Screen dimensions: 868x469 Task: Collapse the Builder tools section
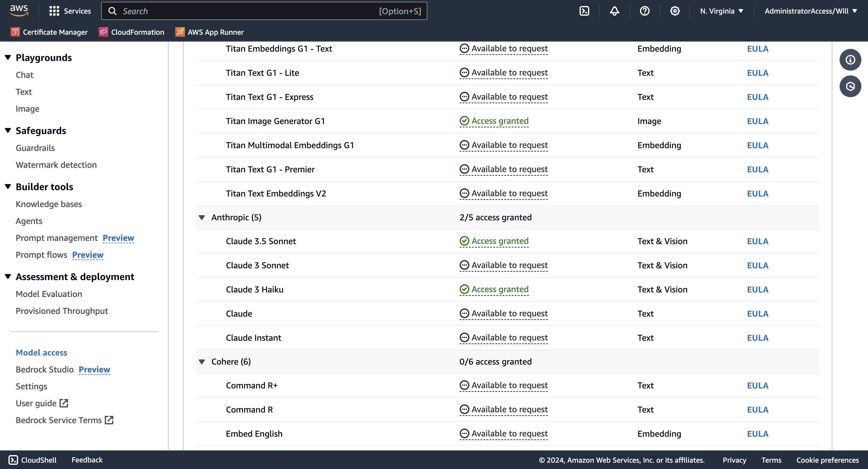8,186
